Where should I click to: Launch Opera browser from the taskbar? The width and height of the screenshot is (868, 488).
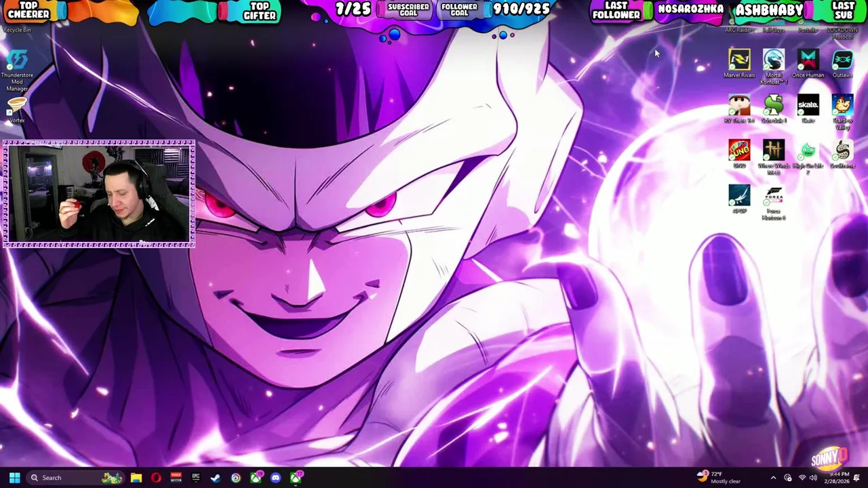156,478
